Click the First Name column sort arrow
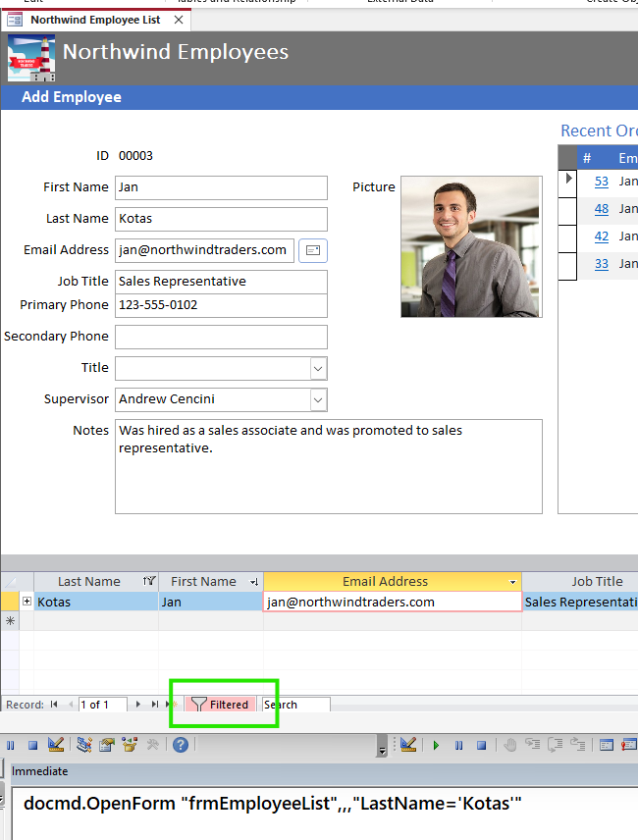Screen dimensions: 638x840 click(254, 582)
